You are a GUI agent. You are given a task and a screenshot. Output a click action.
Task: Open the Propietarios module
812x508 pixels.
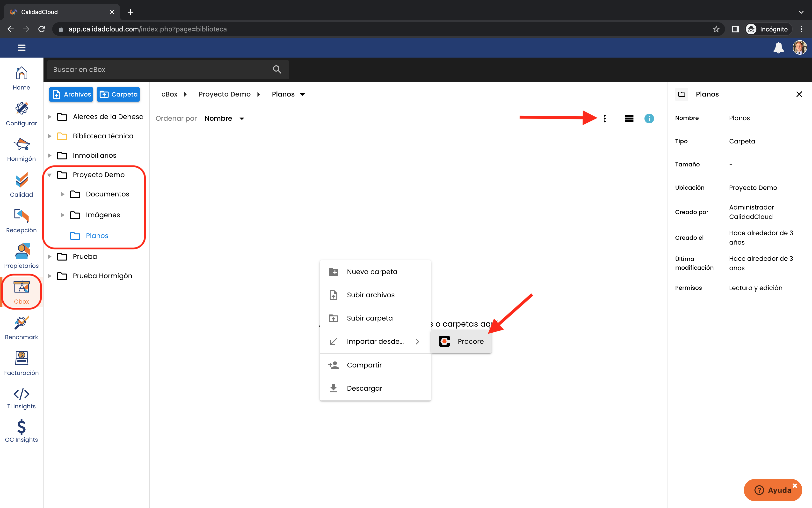click(22, 256)
